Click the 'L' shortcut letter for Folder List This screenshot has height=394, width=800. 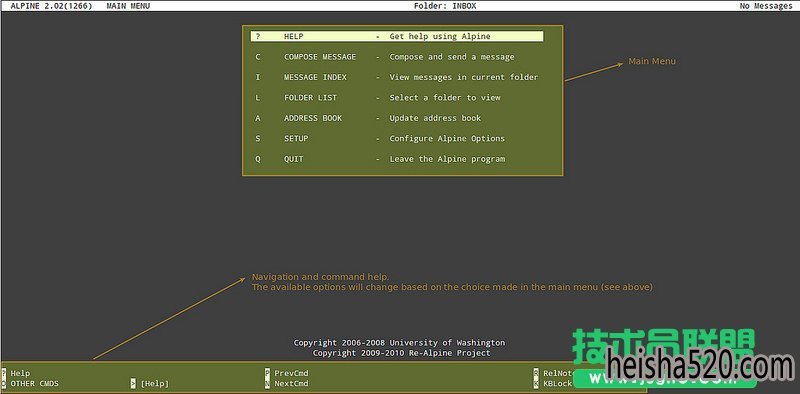click(258, 98)
